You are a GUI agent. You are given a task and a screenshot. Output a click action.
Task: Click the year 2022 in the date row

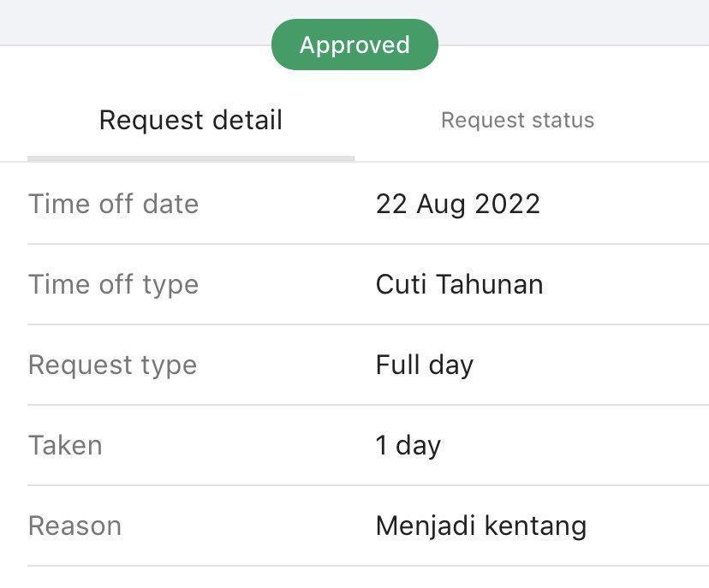pyautogui.click(x=507, y=204)
